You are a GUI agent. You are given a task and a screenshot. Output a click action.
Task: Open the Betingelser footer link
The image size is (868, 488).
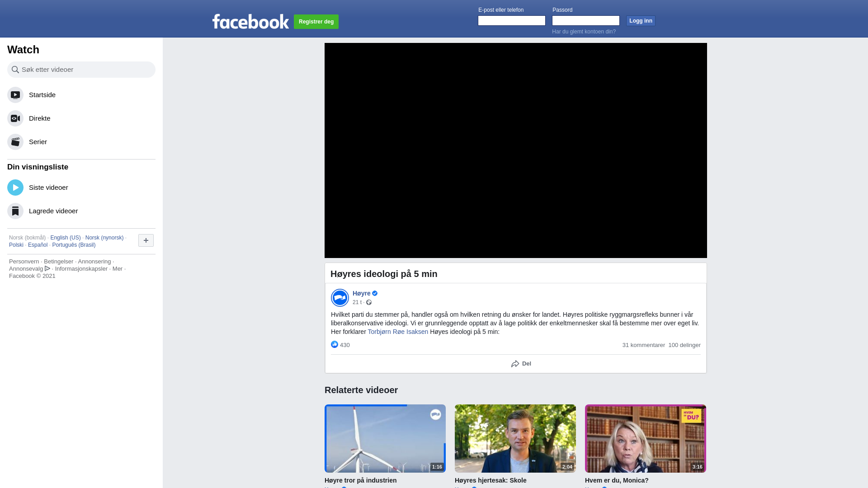point(58,262)
